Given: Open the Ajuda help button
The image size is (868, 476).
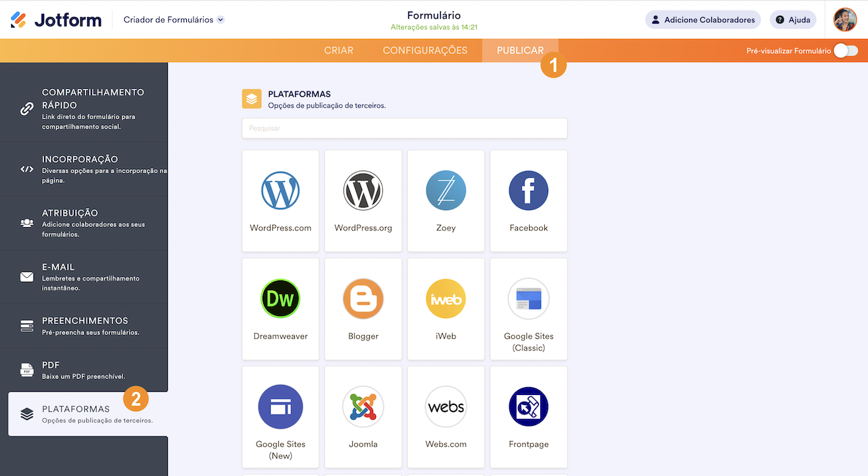Looking at the screenshot, I should point(793,20).
